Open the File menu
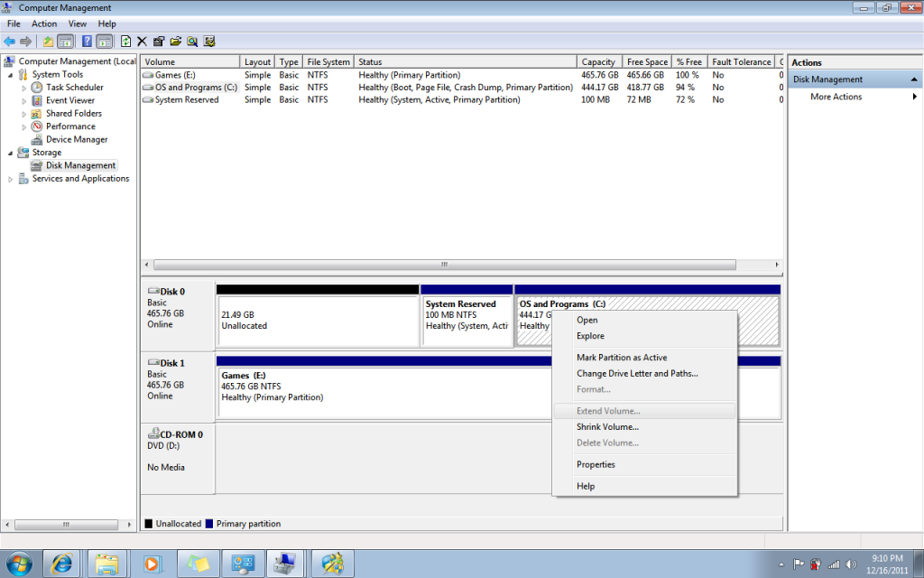 coord(14,24)
